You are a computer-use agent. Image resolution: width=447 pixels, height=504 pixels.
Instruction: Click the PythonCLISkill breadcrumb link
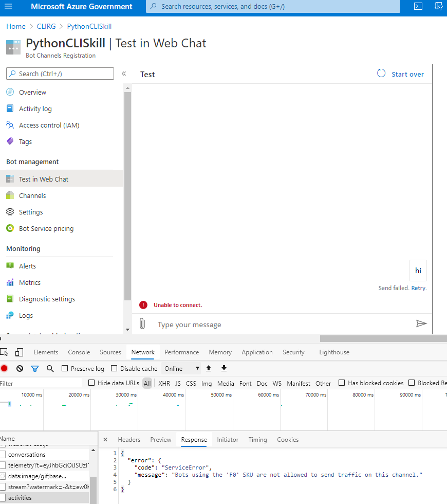pos(89,26)
